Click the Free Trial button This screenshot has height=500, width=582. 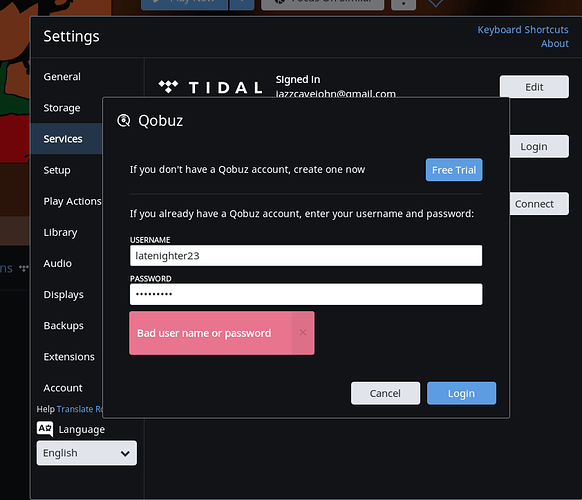tap(454, 170)
